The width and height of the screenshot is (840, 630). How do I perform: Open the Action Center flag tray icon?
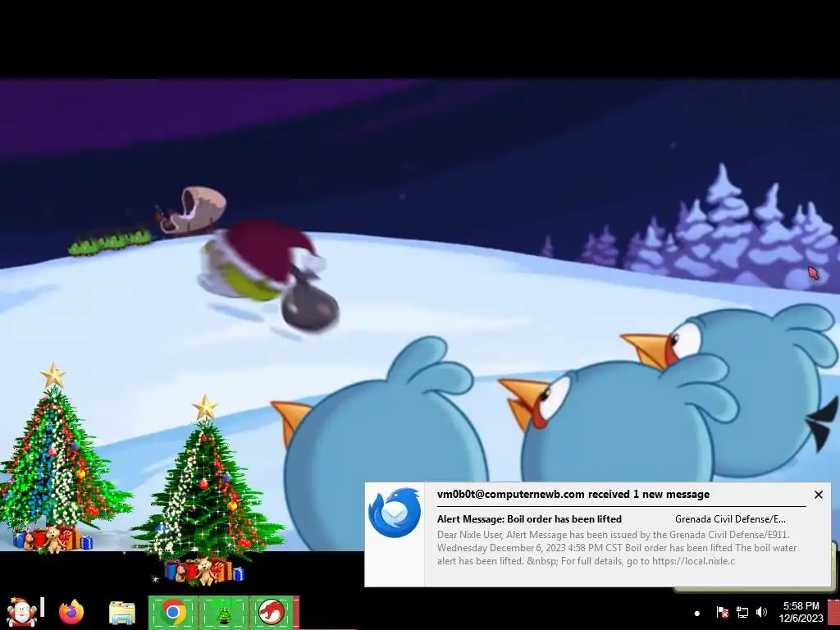coord(722,612)
